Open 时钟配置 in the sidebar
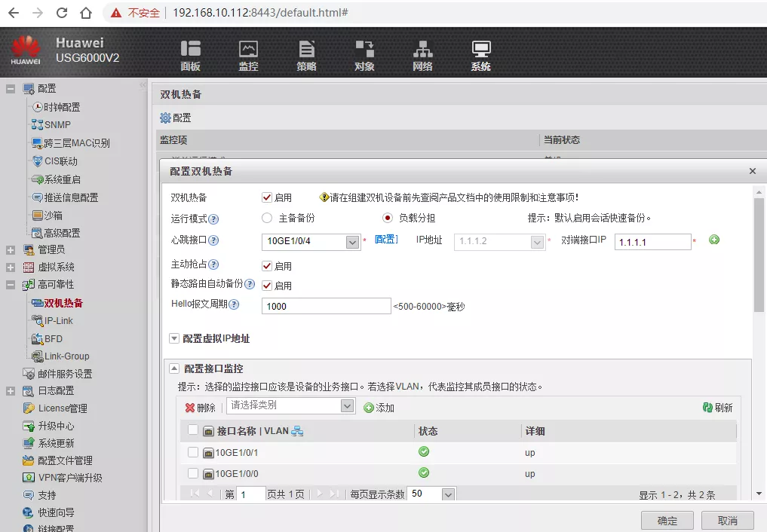The image size is (767, 532). tap(61, 108)
